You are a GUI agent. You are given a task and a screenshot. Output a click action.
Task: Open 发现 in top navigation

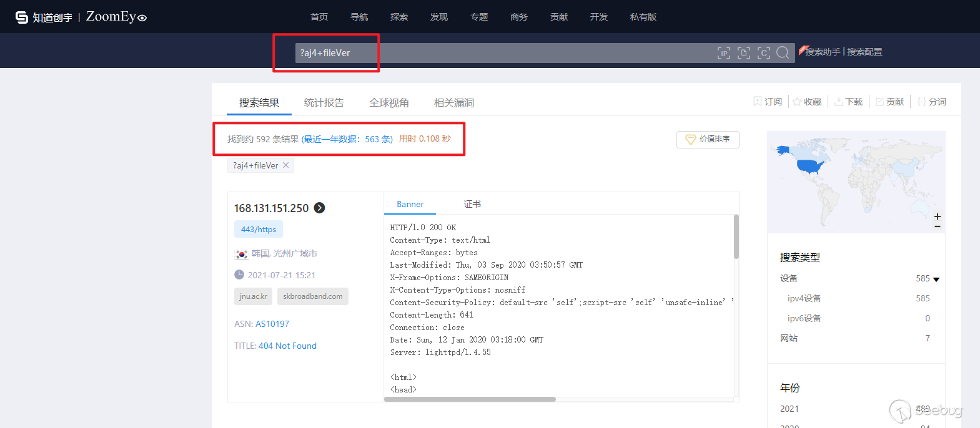click(x=439, y=17)
